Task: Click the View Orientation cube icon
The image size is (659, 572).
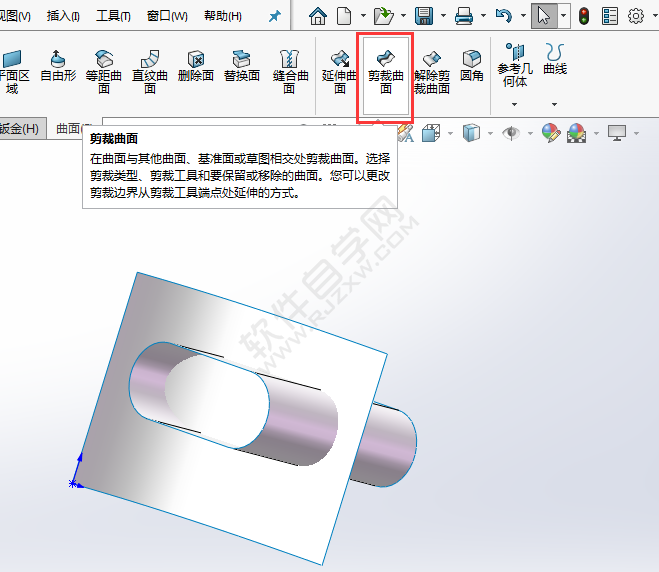Action: [x=431, y=133]
